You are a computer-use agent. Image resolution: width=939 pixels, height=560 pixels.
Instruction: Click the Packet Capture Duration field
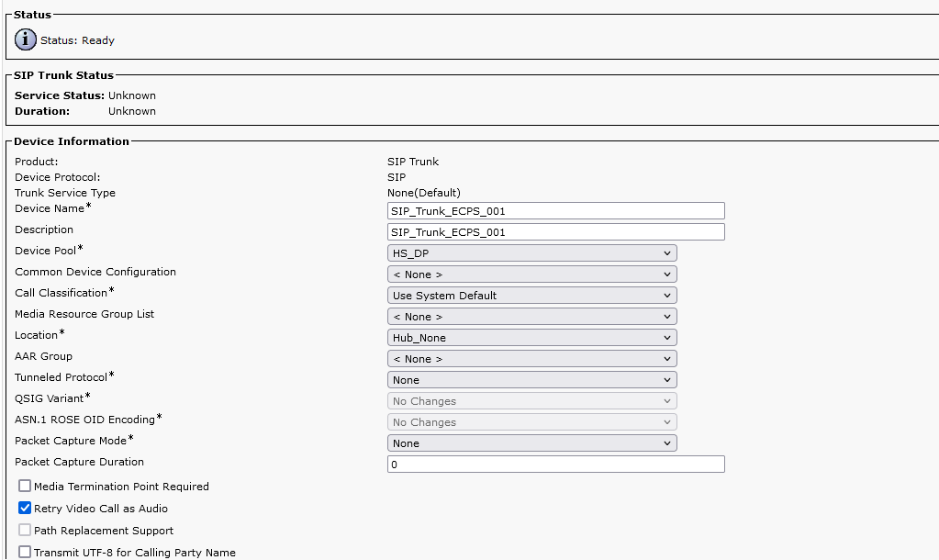click(x=555, y=465)
